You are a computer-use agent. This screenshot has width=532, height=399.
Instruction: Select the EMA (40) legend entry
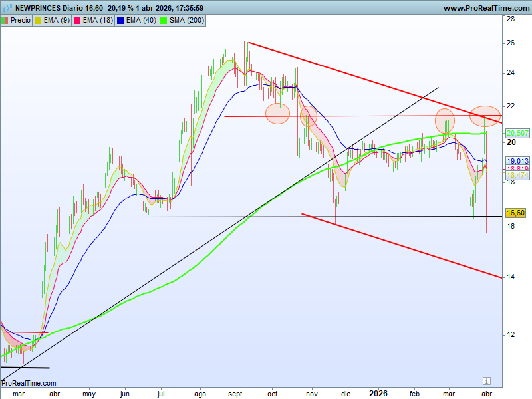pyautogui.click(x=136, y=21)
